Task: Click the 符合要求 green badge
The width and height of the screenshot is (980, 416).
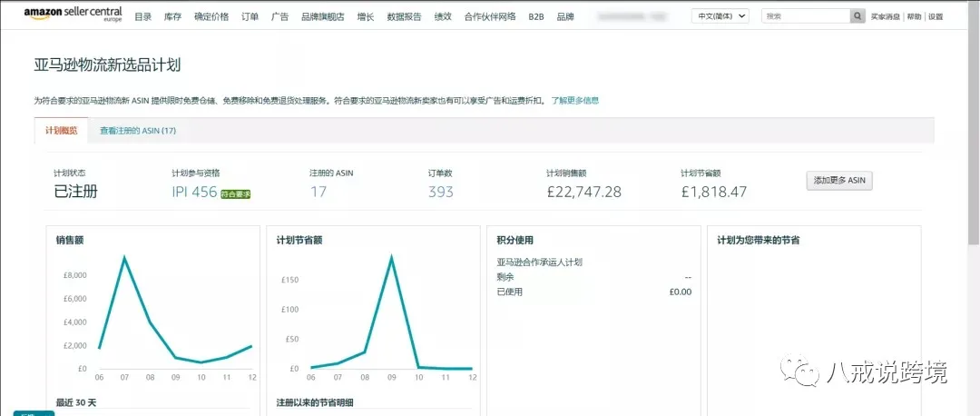Action: [x=236, y=194]
